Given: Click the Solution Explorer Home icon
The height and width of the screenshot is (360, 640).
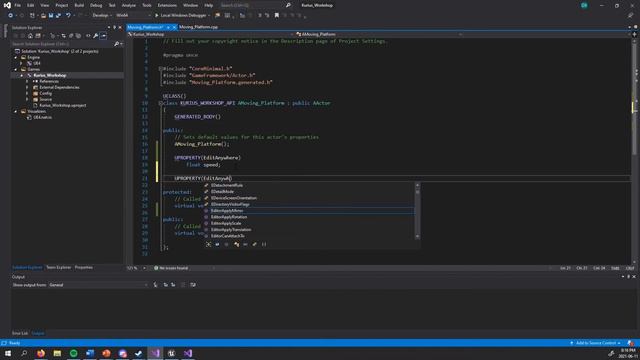Looking at the screenshot, I should click(30, 36).
